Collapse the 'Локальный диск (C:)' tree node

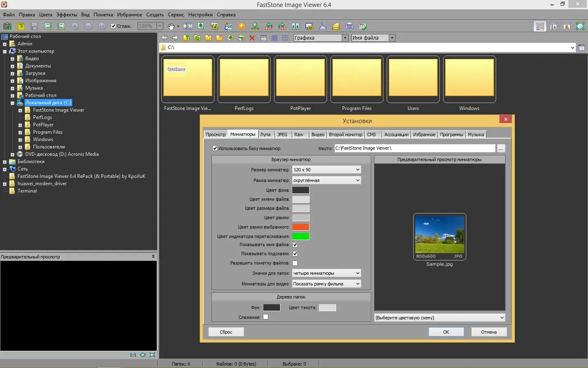click(12, 103)
